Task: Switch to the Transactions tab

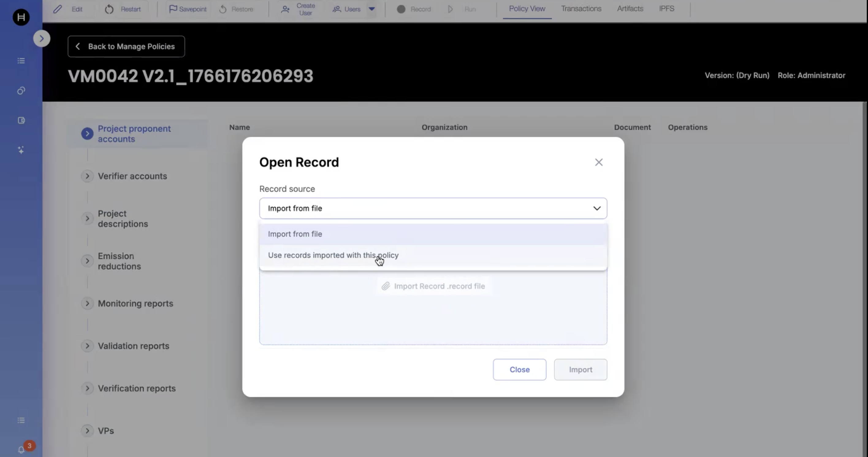Action: (581, 9)
